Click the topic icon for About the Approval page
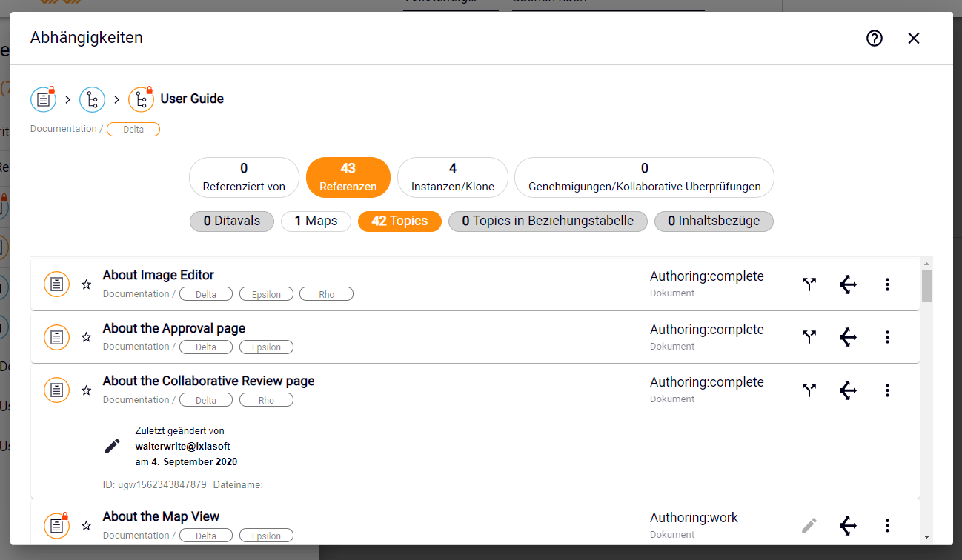962x560 pixels. click(x=57, y=337)
